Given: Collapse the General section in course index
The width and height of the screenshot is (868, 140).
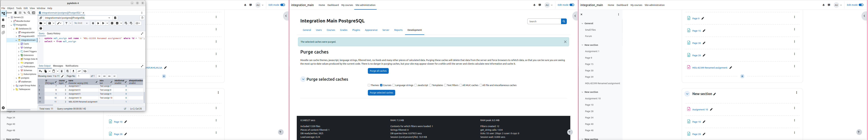Looking at the screenshot, I should coord(582,24).
